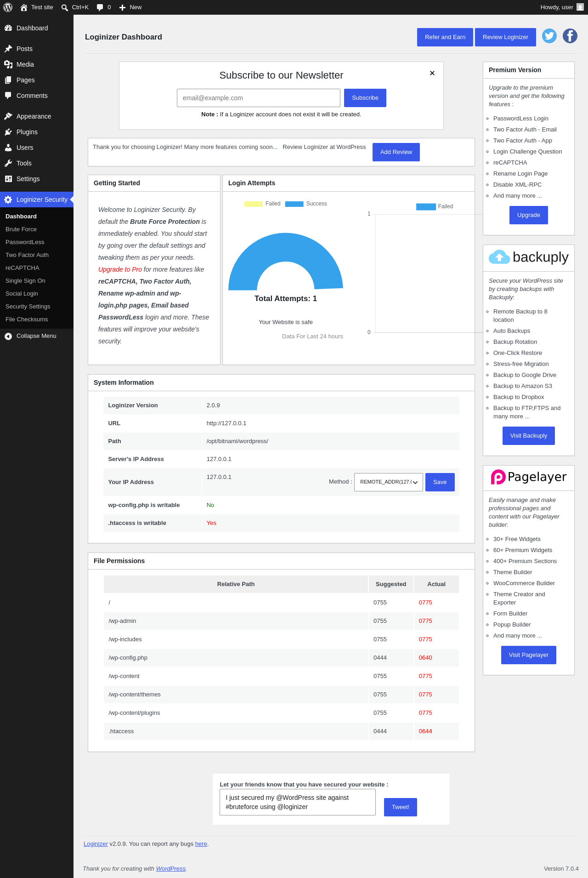Open Single Sign On submenu item

coord(25,281)
